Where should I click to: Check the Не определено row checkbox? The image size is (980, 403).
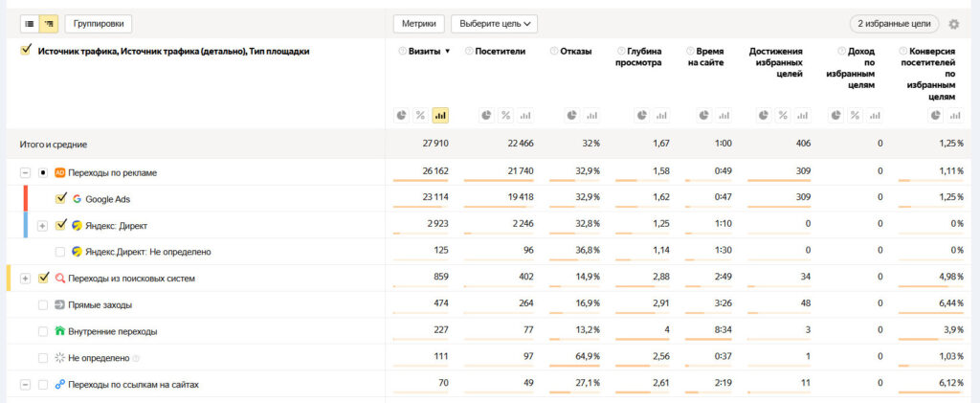(x=42, y=358)
